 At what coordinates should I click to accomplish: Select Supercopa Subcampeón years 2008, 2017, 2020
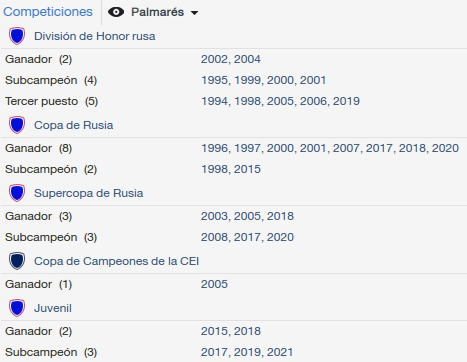[247, 237]
